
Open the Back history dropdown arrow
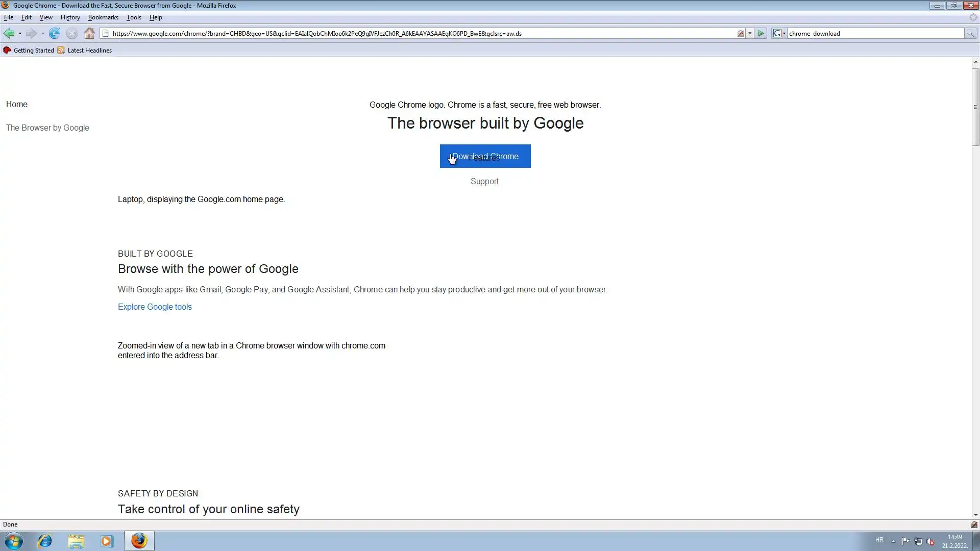tap(20, 34)
